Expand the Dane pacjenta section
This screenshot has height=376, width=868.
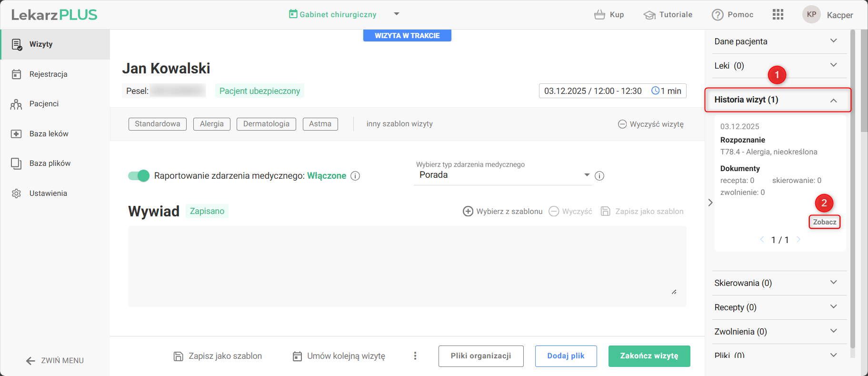833,41
